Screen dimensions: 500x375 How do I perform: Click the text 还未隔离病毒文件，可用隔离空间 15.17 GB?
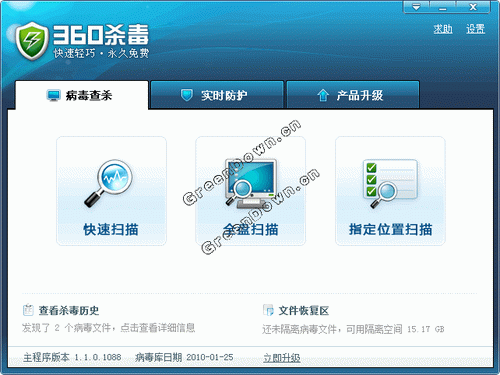point(353,329)
